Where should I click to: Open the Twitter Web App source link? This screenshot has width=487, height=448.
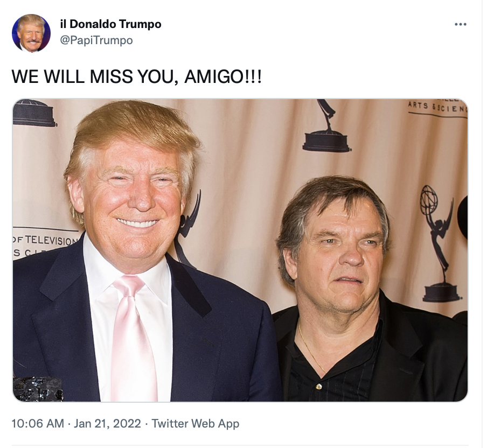[x=196, y=423]
